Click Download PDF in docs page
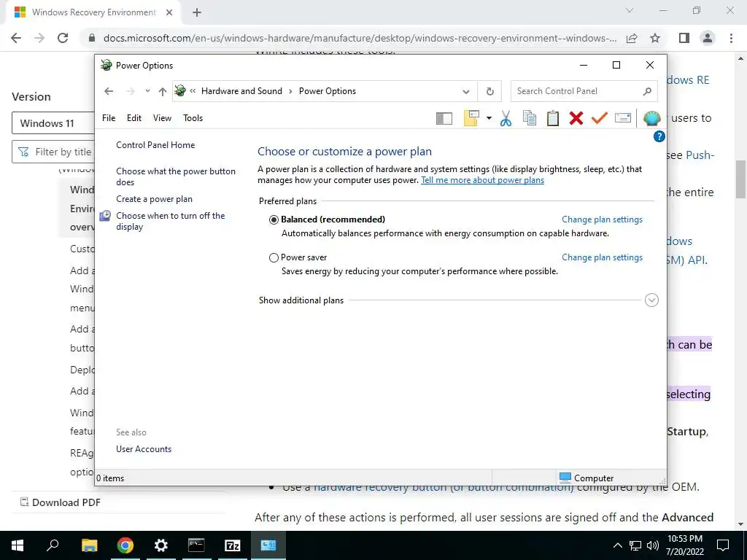This screenshot has height=560, width=747. pos(61,502)
